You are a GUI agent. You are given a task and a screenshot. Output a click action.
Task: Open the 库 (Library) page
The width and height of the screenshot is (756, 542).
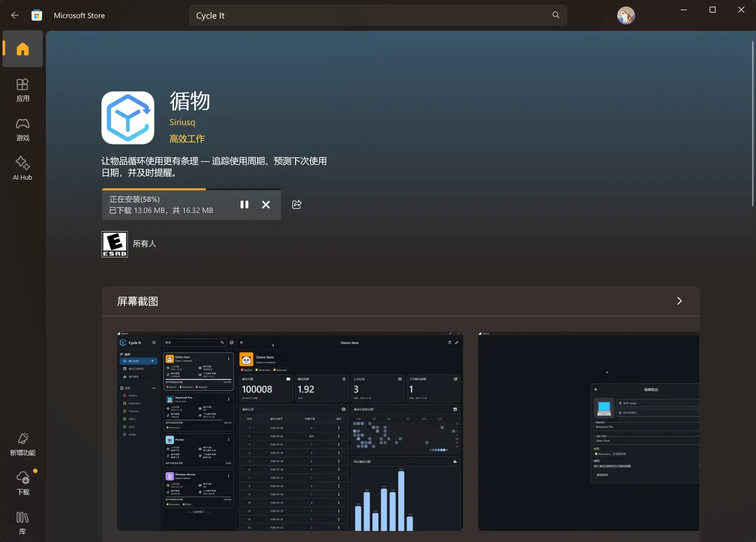[x=23, y=523]
